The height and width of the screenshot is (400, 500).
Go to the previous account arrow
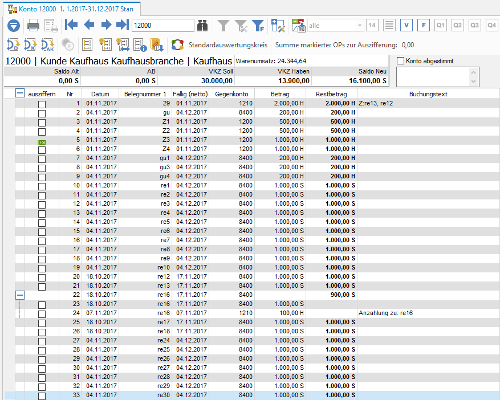89,25
